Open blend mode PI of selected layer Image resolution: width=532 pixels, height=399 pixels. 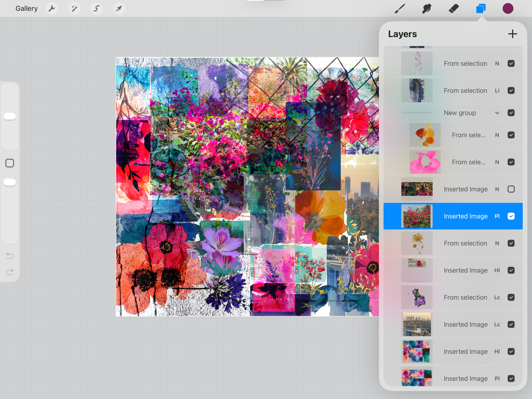click(x=497, y=216)
